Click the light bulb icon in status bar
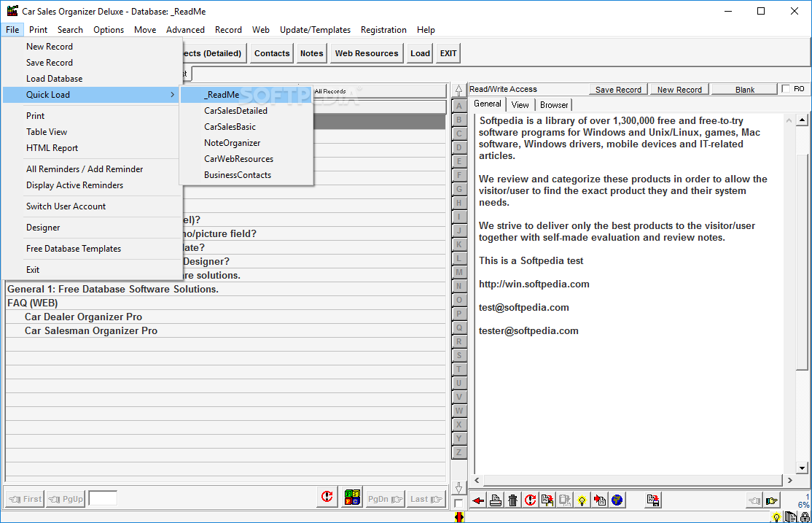 point(776,517)
